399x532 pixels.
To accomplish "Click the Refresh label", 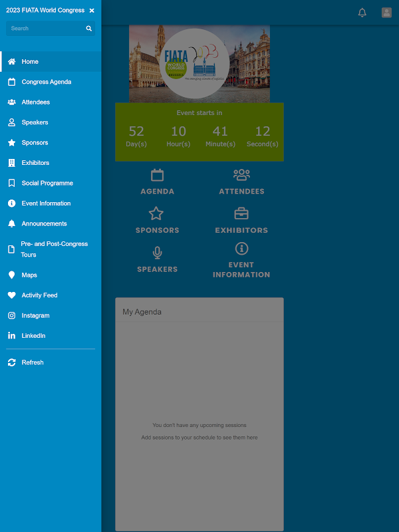I will [x=33, y=362].
